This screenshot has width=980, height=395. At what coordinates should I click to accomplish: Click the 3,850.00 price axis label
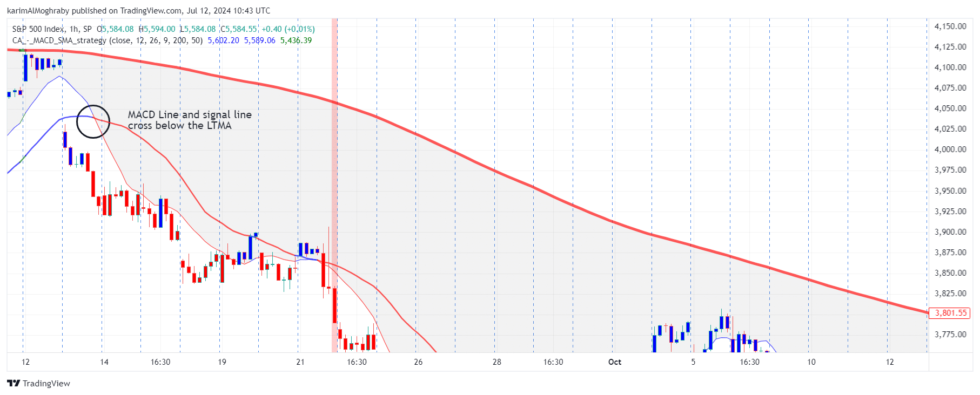click(950, 273)
